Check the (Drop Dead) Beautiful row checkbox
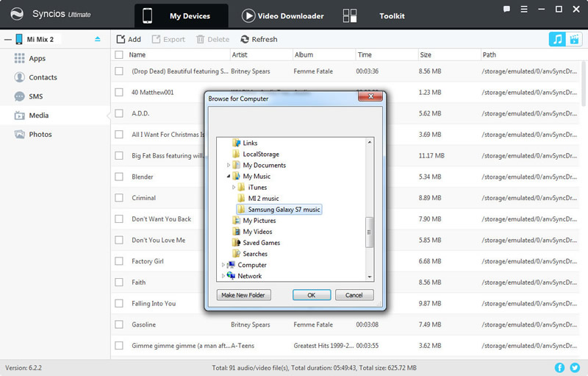The height and width of the screenshot is (376, 588). pos(119,71)
